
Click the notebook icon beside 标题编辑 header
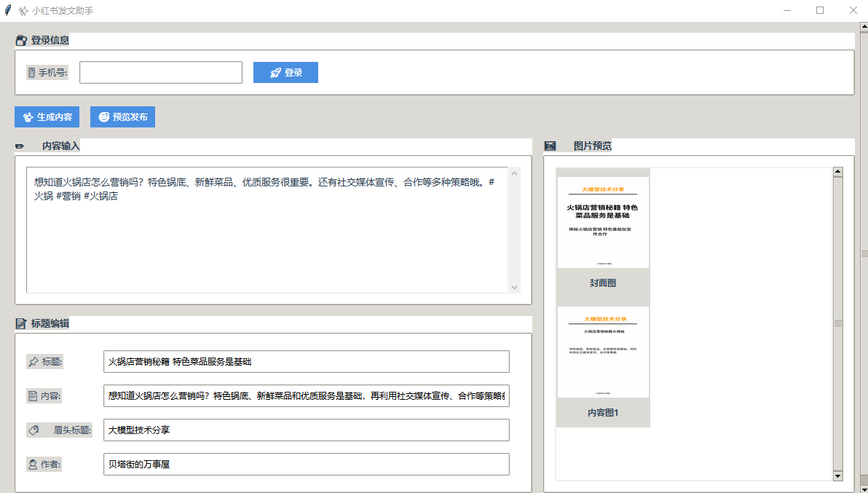pos(20,323)
